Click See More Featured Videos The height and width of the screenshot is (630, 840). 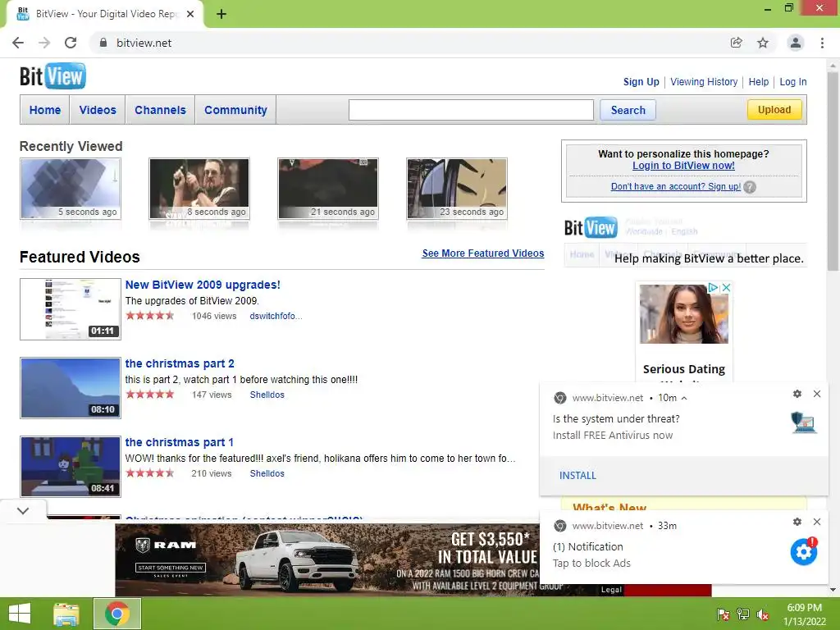[x=482, y=253]
